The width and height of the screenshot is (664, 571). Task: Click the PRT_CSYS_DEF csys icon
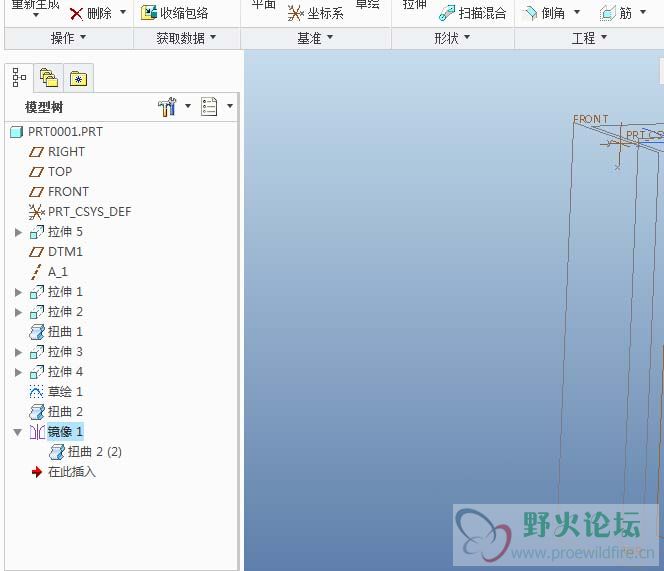point(36,212)
